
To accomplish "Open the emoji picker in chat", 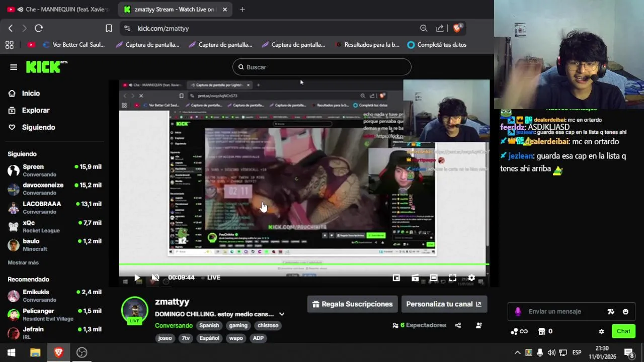I will pyautogui.click(x=625, y=312).
